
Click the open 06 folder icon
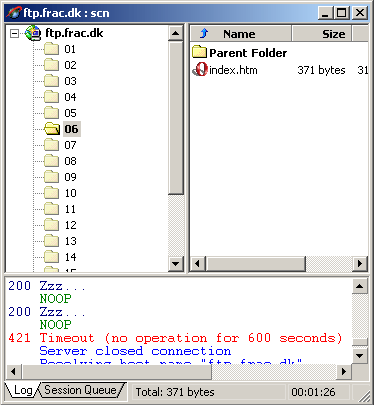click(x=52, y=129)
